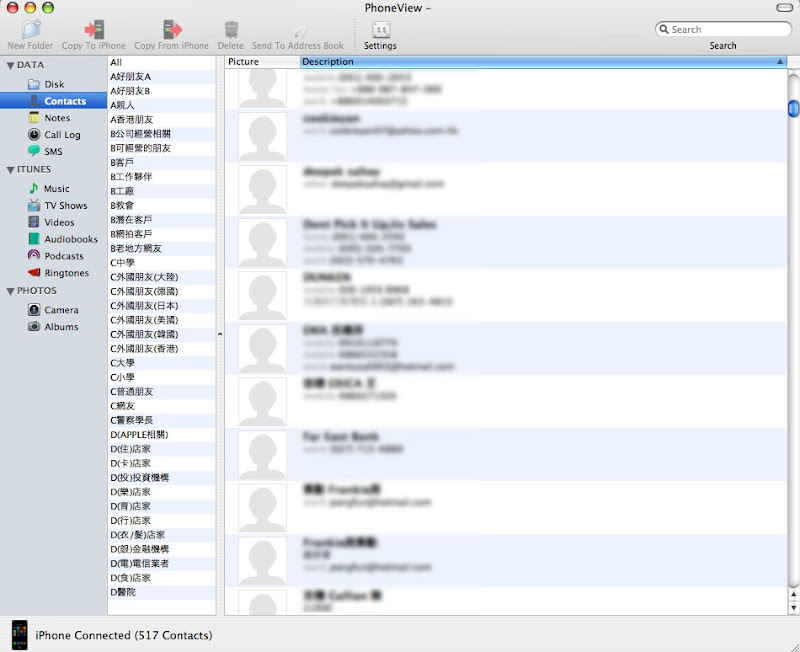
Task: Select the C外國朋友(香港) group
Action: pyautogui.click(x=162, y=348)
